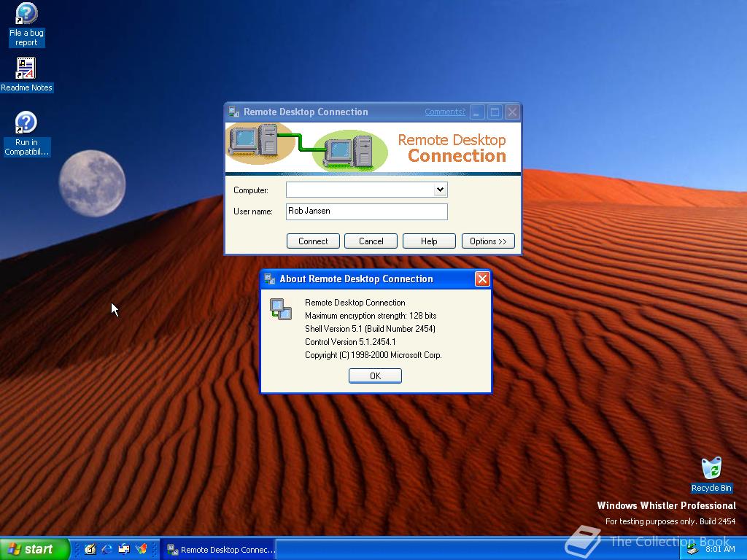Click Cancel in Remote Desktop Connection

tap(371, 241)
